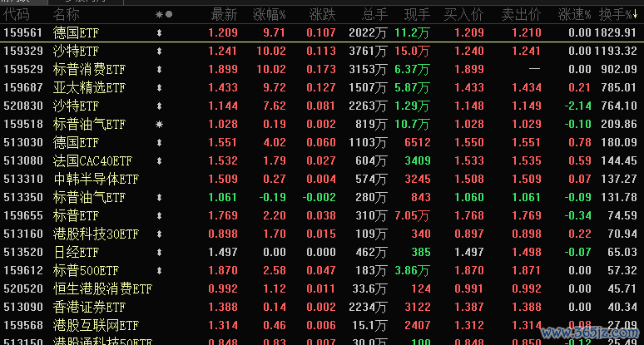Open 香港证券ETF name cell
The image size is (644, 345).
(x=89, y=307)
